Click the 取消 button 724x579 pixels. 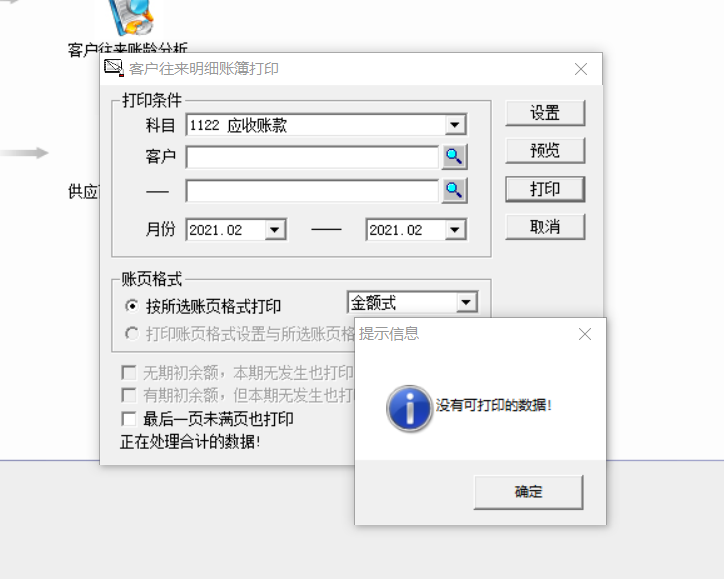pyautogui.click(x=545, y=227)
